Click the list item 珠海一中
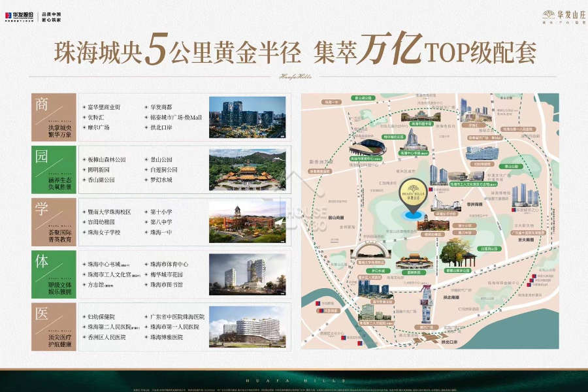This screenshot has height=392, width=588. (161, 232)
